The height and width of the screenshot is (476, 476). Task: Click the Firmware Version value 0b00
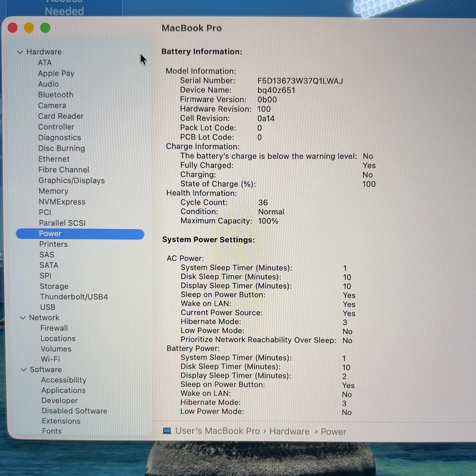click(267, 100)
